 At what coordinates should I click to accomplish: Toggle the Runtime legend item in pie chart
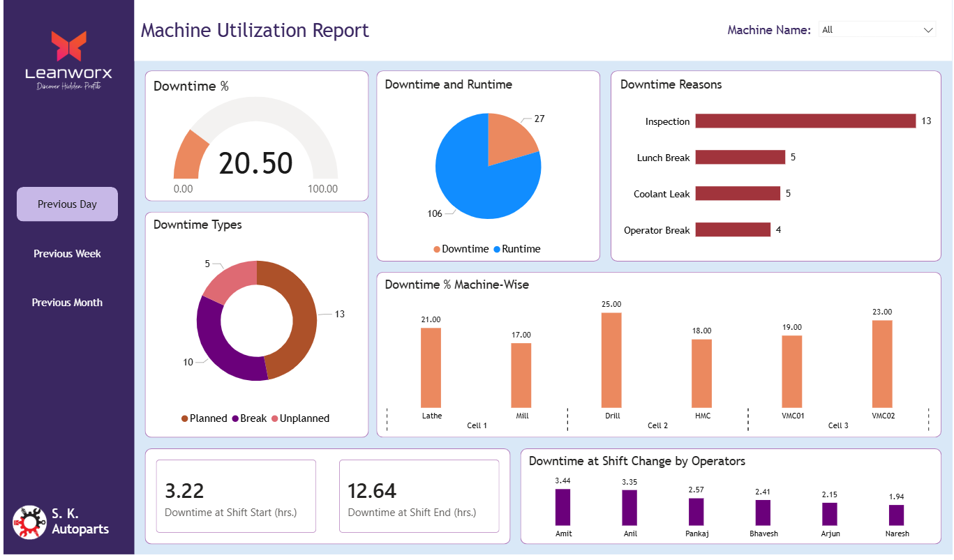(516, 249)
